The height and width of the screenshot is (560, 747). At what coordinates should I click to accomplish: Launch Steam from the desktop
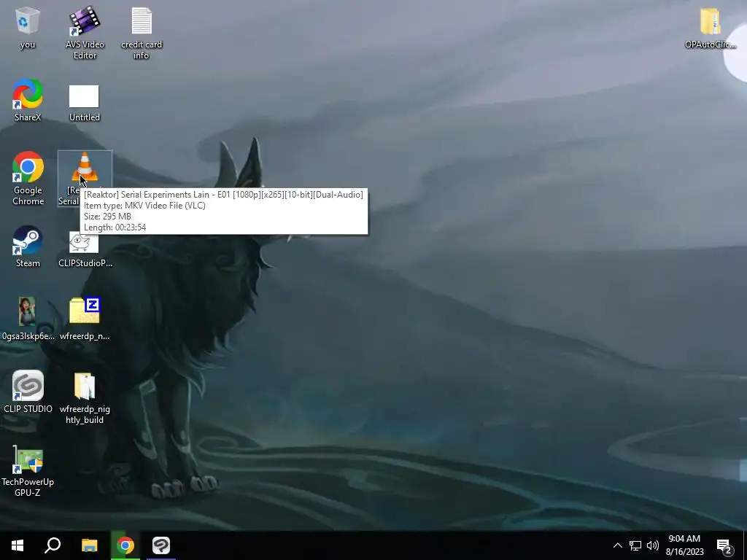pyautogui.click(x=28, y=246)
